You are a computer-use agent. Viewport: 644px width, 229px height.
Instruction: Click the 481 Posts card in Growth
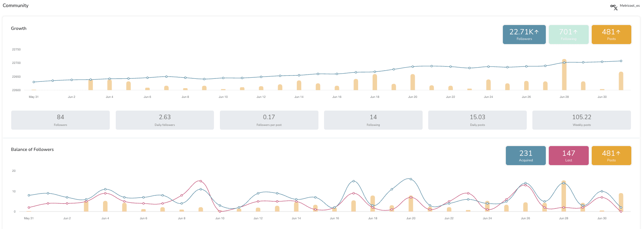pyautogui.click(x=611, y=34)
